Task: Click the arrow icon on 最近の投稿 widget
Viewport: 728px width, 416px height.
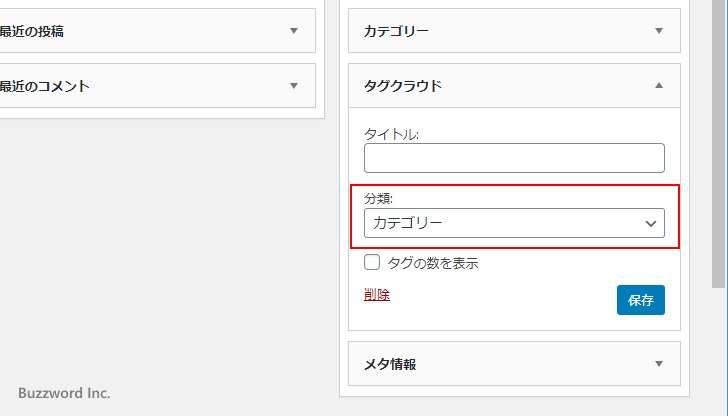Action: (x=294, y=31)
